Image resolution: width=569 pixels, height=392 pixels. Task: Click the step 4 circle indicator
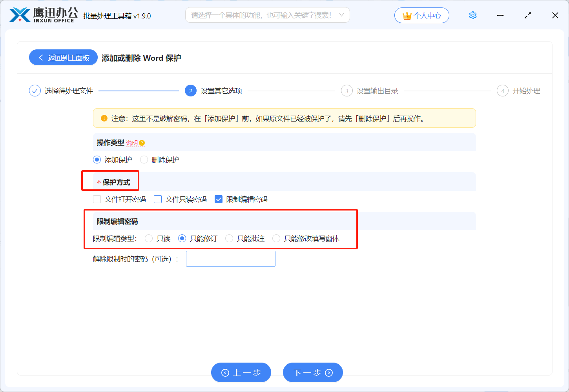coord(502,91)
